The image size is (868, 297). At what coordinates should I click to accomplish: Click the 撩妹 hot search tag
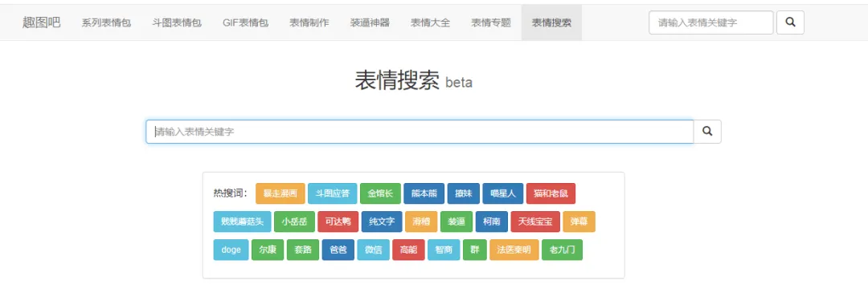[464, 193]
